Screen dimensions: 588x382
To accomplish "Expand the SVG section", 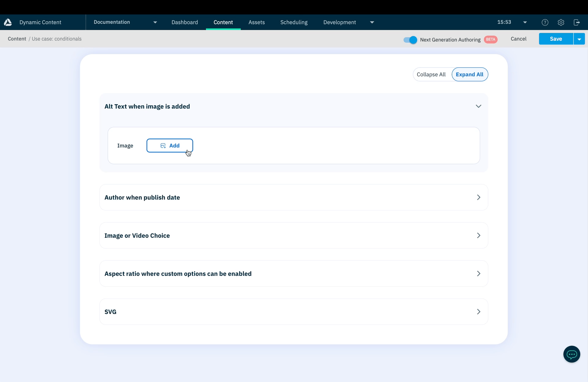I will pos(478,312).
